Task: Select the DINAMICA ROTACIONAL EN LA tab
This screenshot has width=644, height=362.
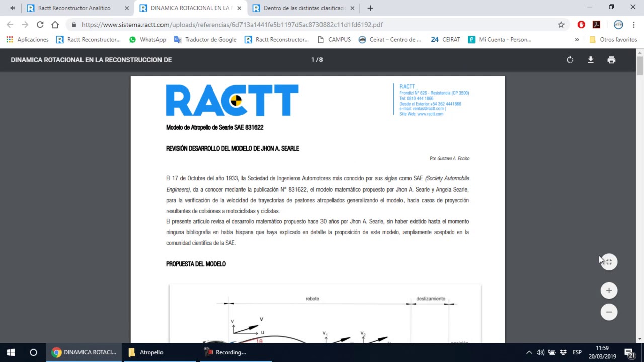Action: pyautogui.click(x=191, y=8)
